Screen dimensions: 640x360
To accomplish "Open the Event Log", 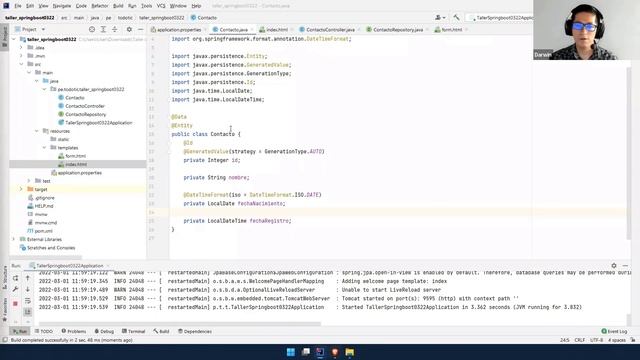I will point(614,331).
